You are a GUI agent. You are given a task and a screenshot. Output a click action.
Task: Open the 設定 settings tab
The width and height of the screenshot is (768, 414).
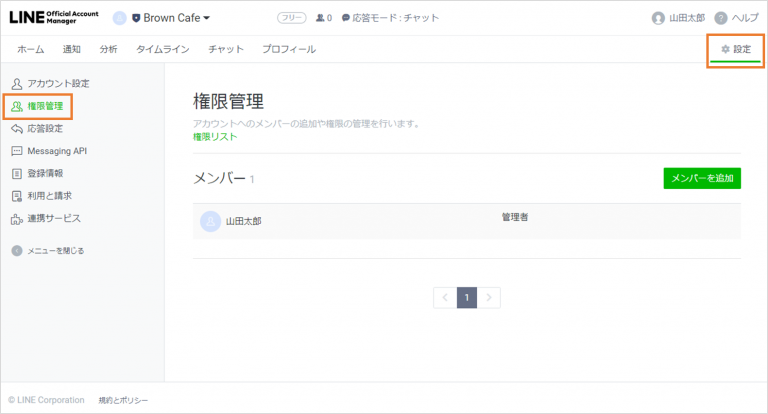click(x=735, y=49)
